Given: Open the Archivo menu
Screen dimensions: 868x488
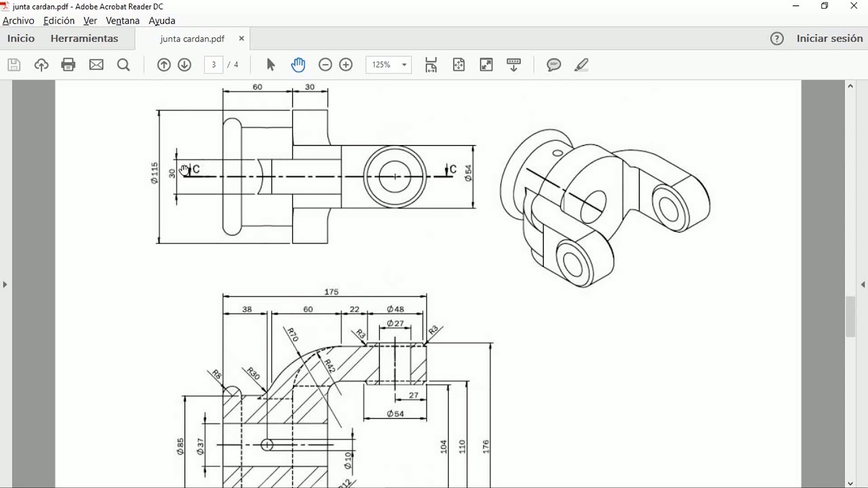Looking at the screenshot, I should click(x=18, y=21).
